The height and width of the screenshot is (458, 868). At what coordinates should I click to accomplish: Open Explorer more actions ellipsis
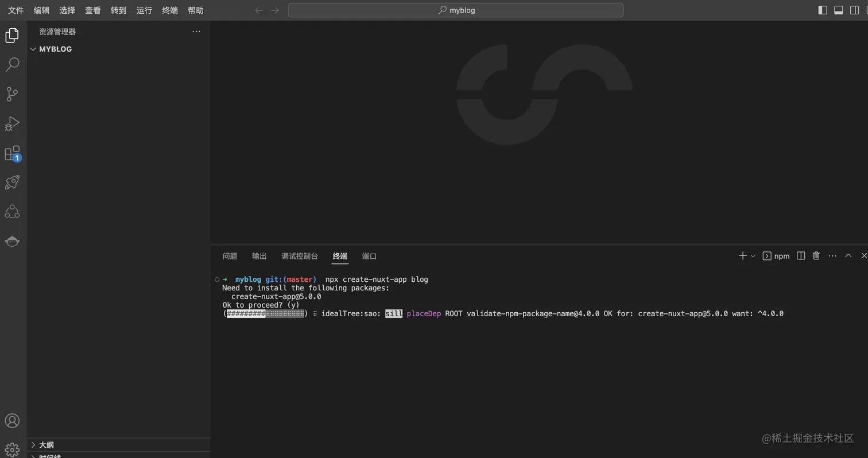click(196, 32)
